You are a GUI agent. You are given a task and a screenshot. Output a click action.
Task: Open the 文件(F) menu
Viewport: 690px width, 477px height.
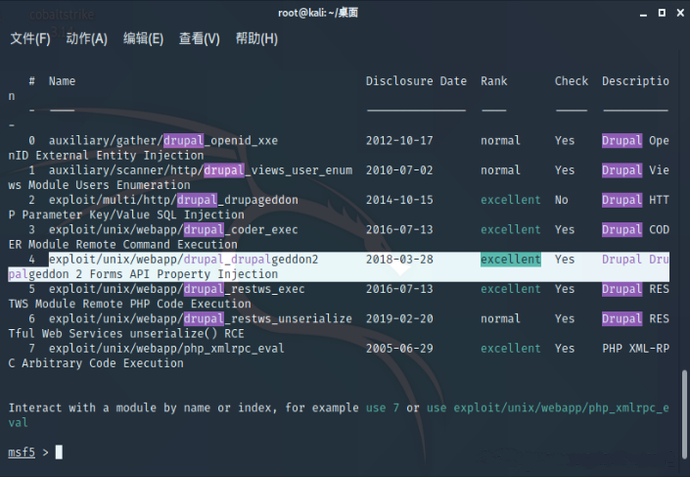coord(30,39)
